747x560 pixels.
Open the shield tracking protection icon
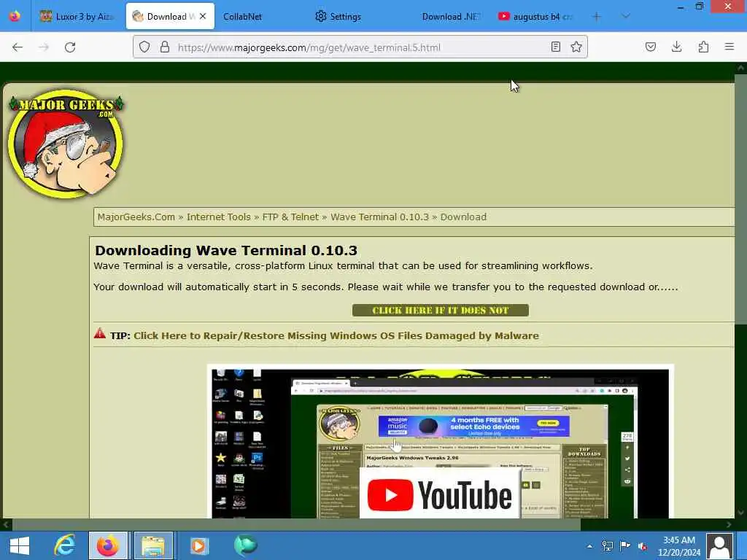[x=144, y=47]
